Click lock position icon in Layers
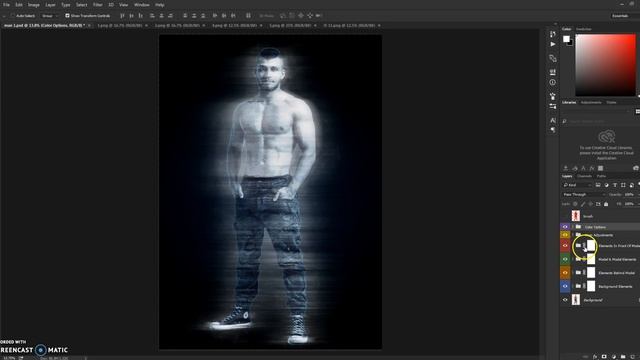640x360 pixels. (x=591, y=204)
